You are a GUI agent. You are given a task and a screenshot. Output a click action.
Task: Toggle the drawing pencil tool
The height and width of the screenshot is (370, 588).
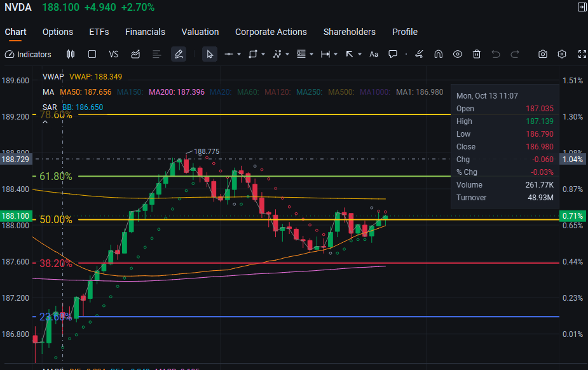point(179,55)
